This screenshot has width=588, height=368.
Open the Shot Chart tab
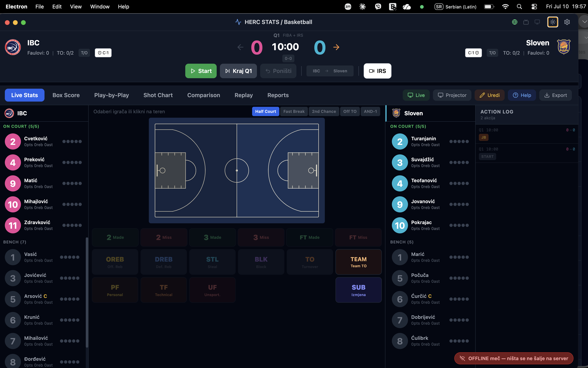pos(158,95)
